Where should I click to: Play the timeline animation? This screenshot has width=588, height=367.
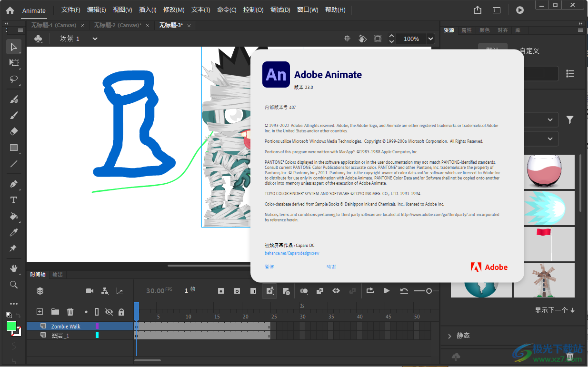[x=387, y=291]
